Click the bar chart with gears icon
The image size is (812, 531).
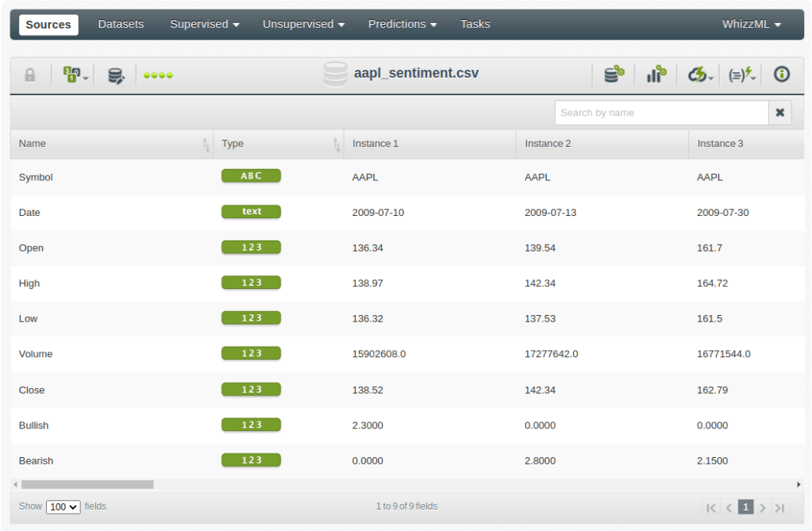coord(656,75)
